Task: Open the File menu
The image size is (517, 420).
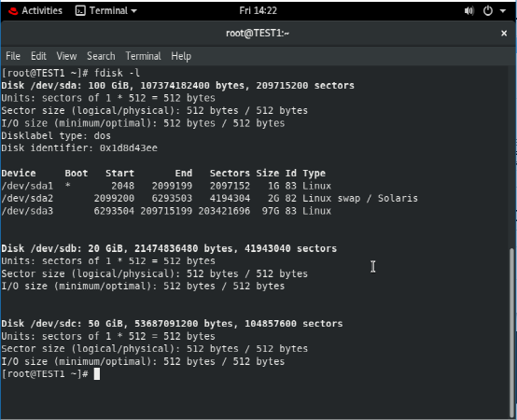Action: tap(13, 56)
